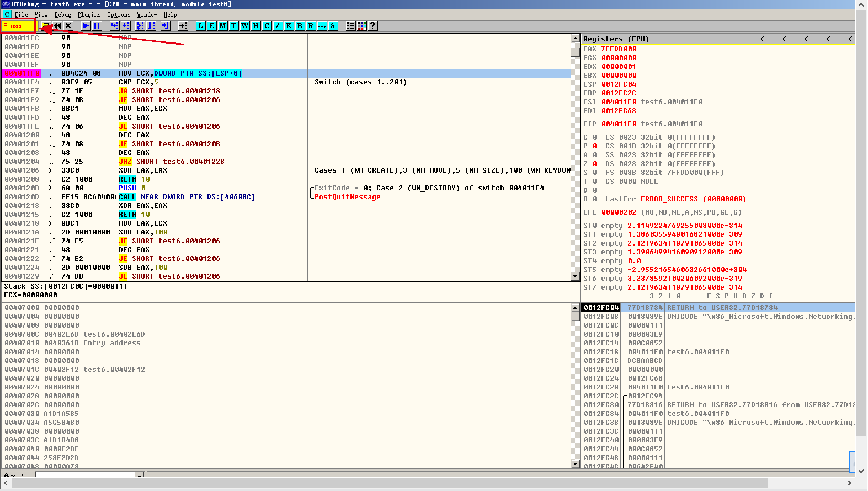Click the horizontal scrollbar right arrow
Viewport: 868px width, 491px height.
(849, 483)
